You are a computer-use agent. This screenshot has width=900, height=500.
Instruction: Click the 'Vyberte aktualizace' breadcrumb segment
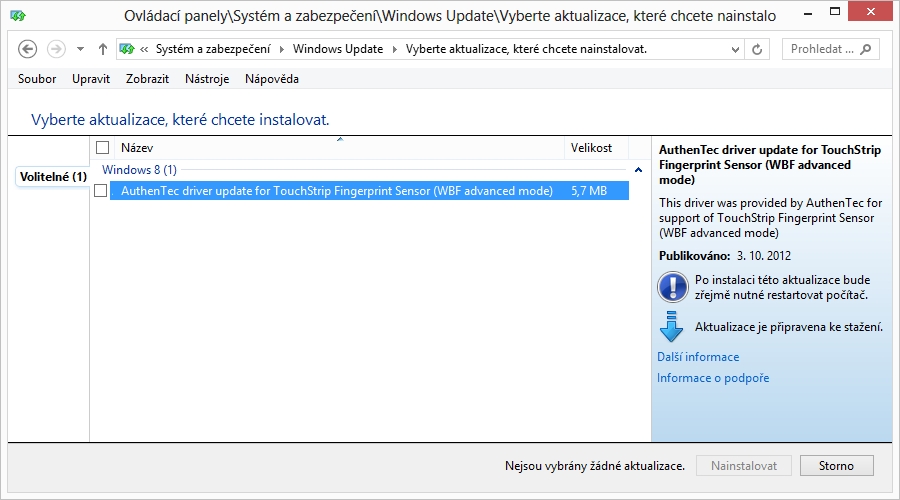tap(526, 49)
